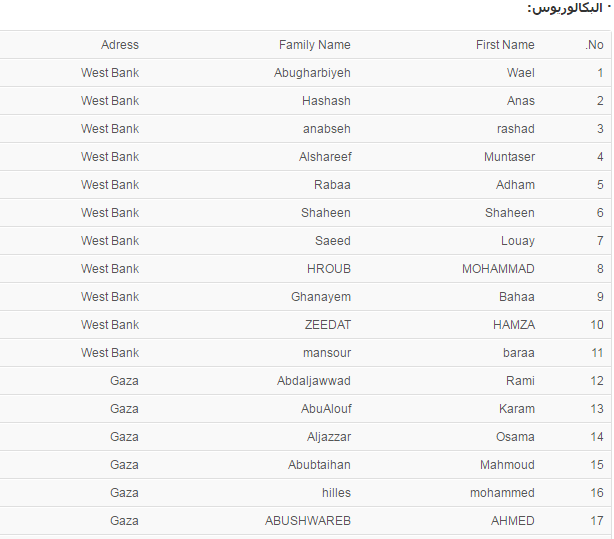Click the No. column header
614x539 pixels.
coord(594,45)
